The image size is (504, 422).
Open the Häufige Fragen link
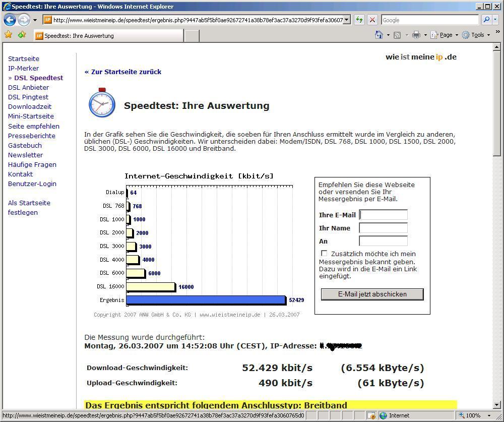click(x=32, y=165)
